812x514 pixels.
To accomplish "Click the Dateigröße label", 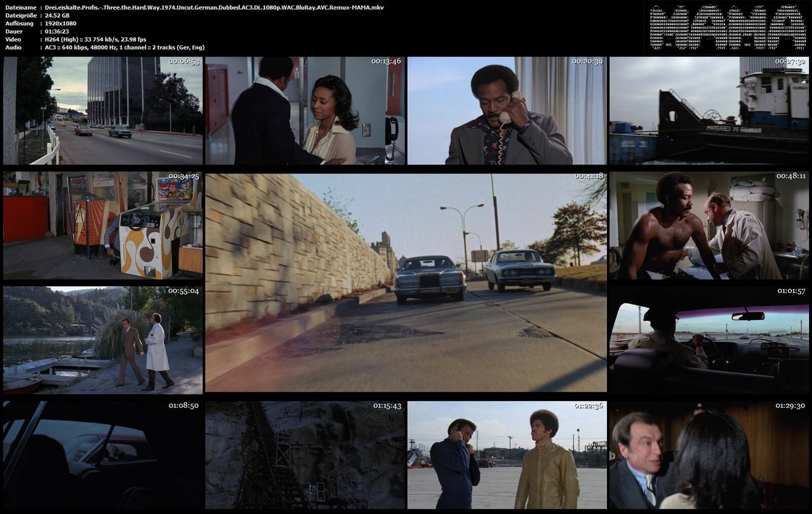I will click(x=21, y=15).
